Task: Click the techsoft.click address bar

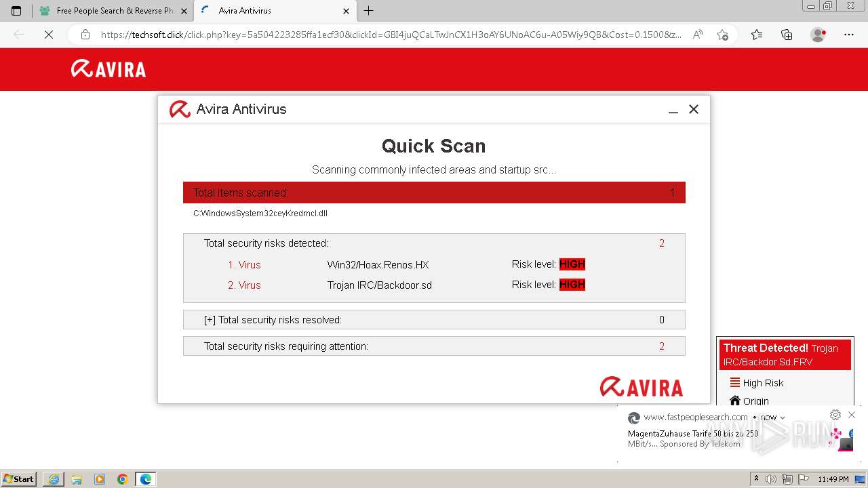Action: pyautogui.click(x=391, y=35)
